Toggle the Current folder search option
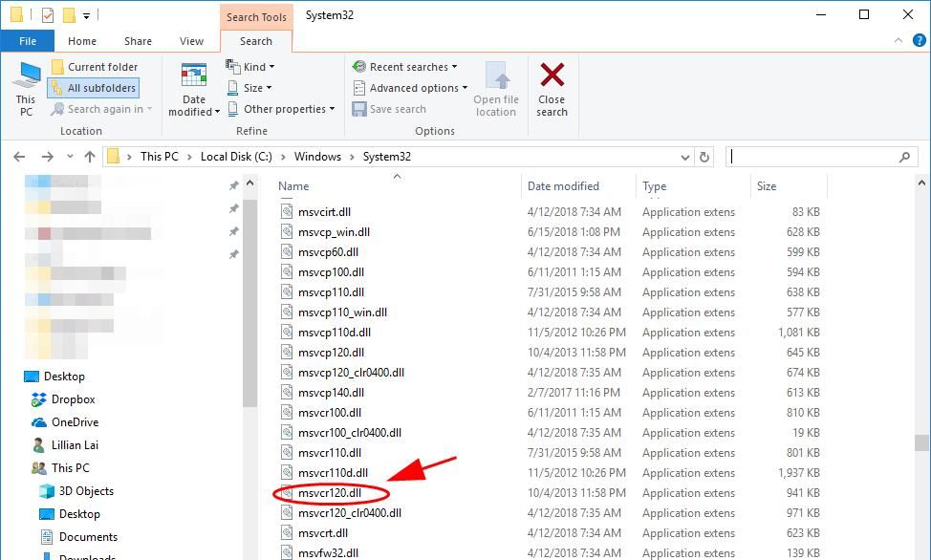The image size is (931, 560). [95, 67]
